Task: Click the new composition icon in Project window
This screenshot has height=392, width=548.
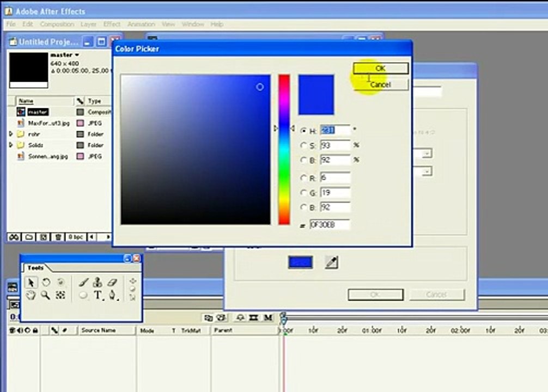Action: click(44, 237)
